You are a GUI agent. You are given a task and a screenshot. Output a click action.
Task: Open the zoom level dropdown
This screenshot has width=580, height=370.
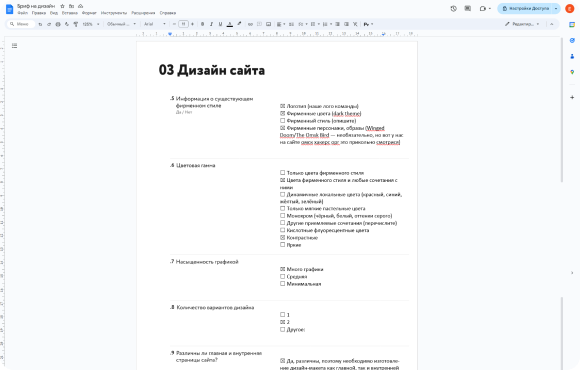pos(91,24)
